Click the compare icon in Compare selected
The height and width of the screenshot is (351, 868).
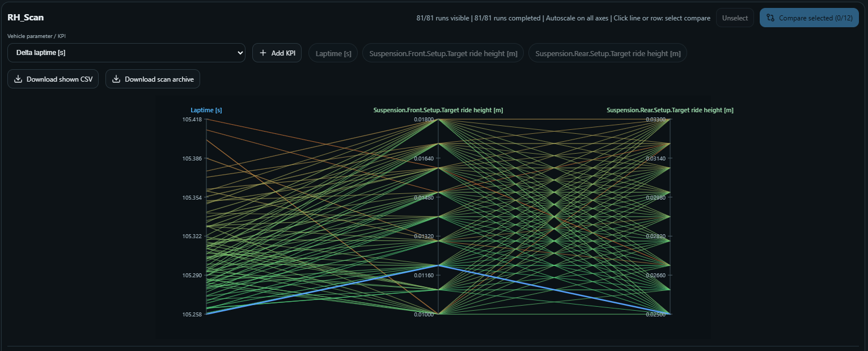tap(771, 18)
